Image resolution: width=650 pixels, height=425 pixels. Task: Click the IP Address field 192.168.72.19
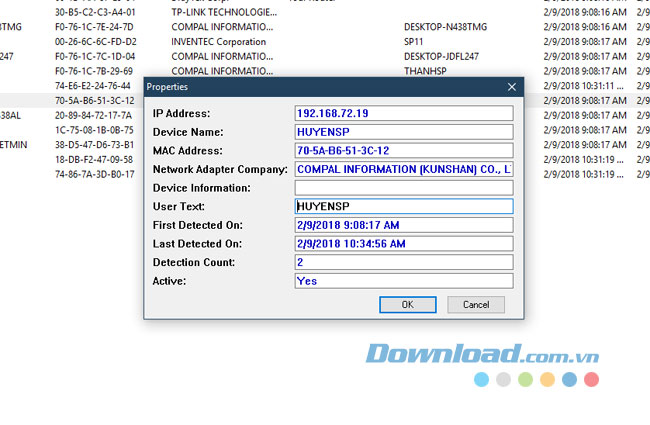coord(404,113)
